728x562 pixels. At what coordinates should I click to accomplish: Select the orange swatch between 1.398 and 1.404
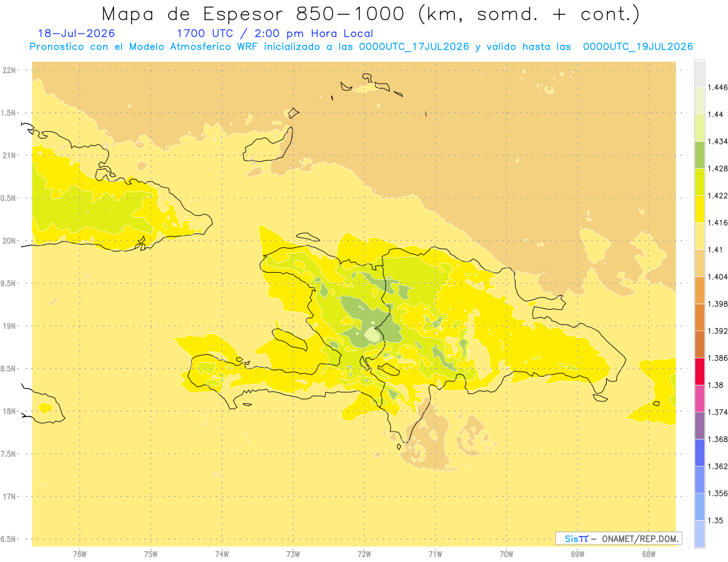[699, 290]
